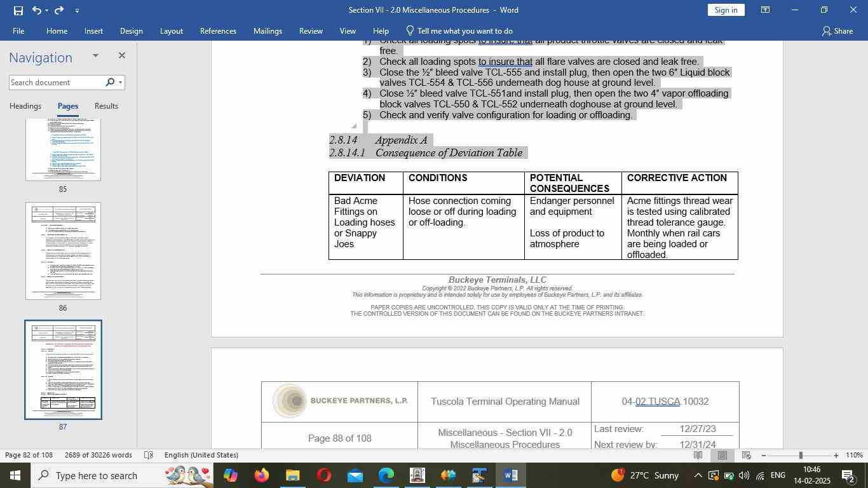Viewport: 868px width, 488px height.
Task: Click the spelling proofing status icon
Action: click(x=148, y=455)
